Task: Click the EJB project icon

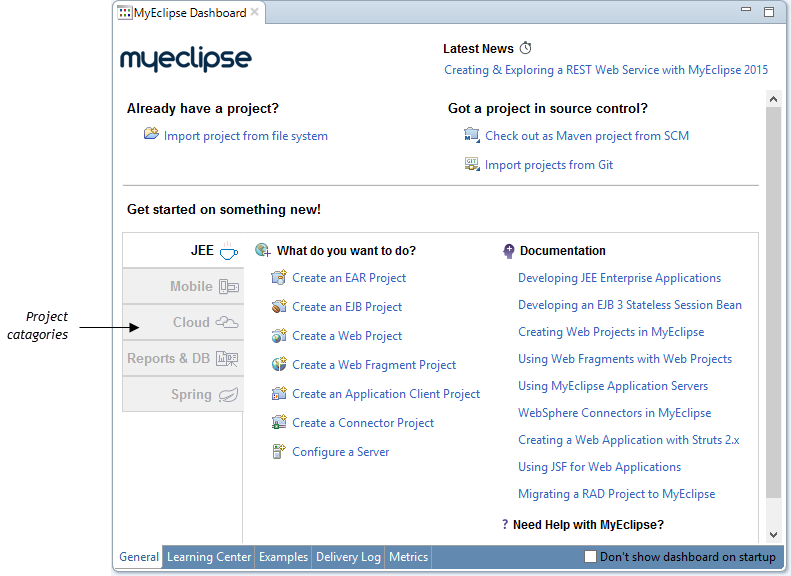Action: pyautogui.click(x=279, y=307)
